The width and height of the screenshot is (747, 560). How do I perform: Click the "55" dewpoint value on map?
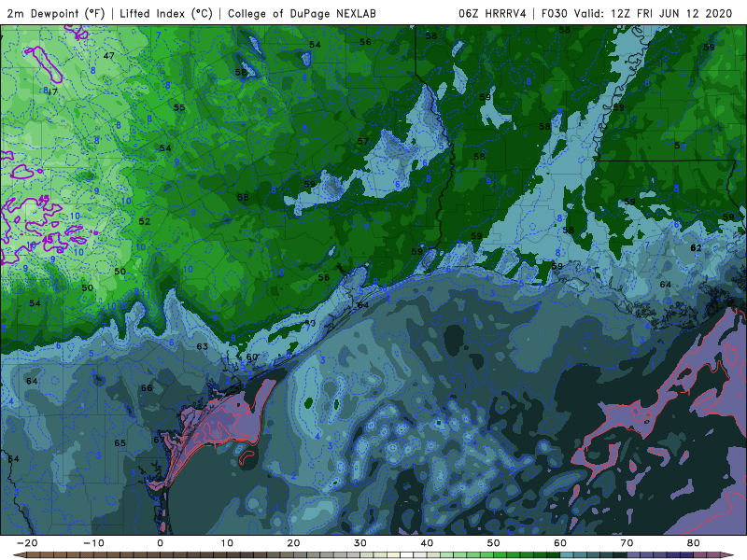(179, 107)
